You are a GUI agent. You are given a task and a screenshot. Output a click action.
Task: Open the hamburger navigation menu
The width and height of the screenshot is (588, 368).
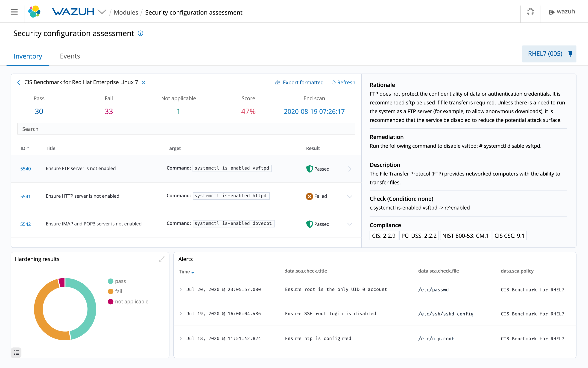pyautogui.click(x=14, y=12)
